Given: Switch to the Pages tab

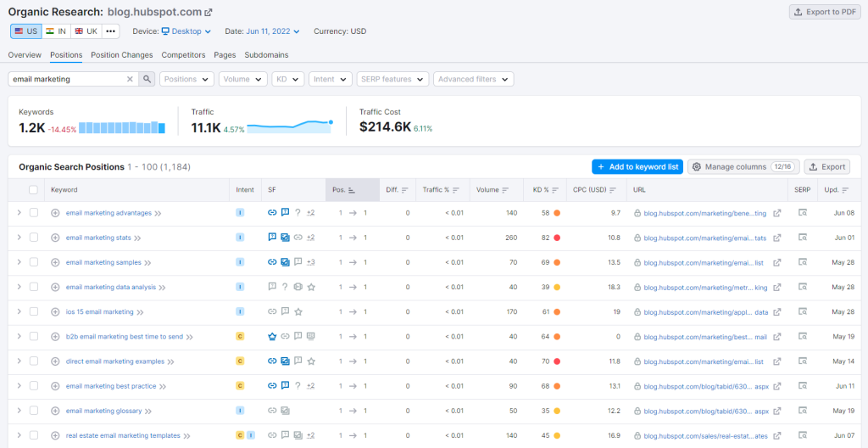Looking at the screenshot, I should pos(225,55).
